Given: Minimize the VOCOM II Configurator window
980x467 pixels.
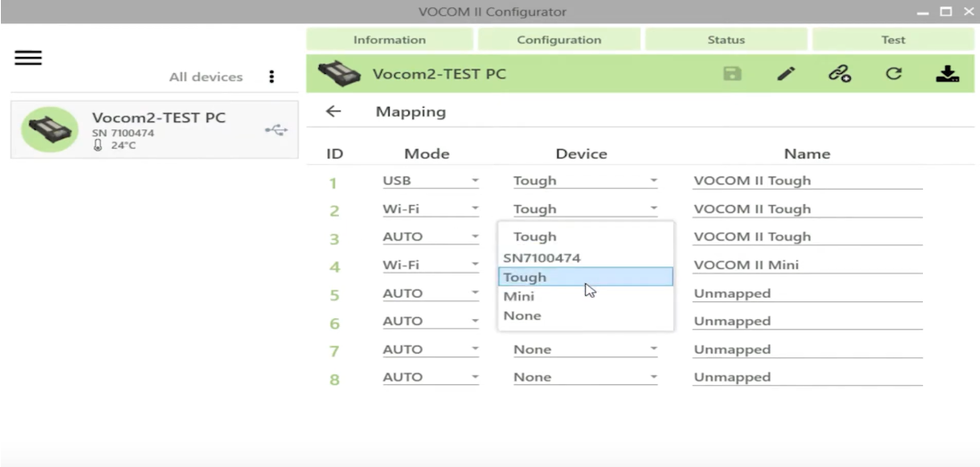Looking at the screenshot, I should pyautogui.click(x=923, y=12).
